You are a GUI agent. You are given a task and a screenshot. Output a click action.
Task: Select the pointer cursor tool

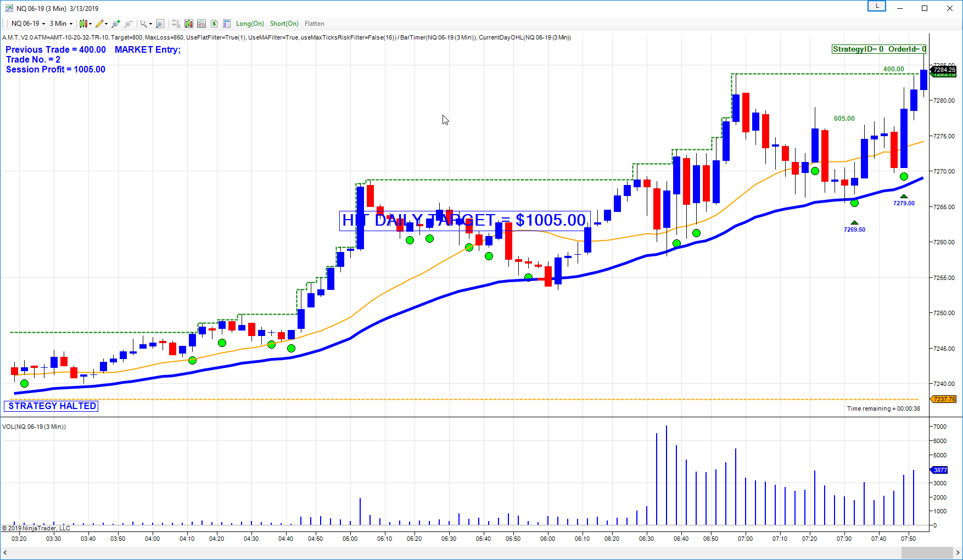coord(143,24)
